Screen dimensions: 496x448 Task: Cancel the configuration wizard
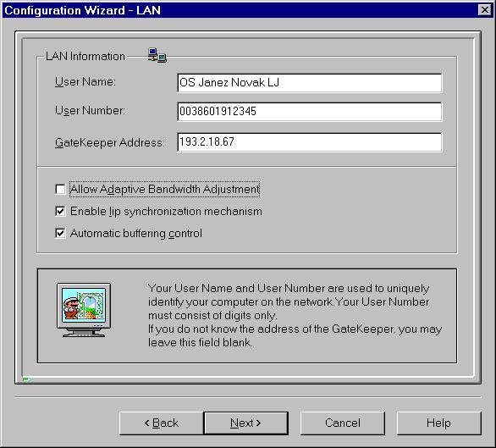343,423
